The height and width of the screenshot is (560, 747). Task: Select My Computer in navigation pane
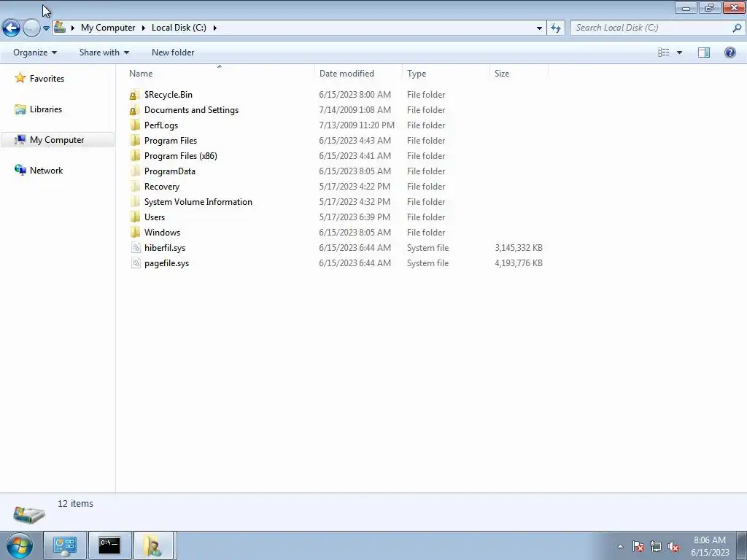point(57,139)
